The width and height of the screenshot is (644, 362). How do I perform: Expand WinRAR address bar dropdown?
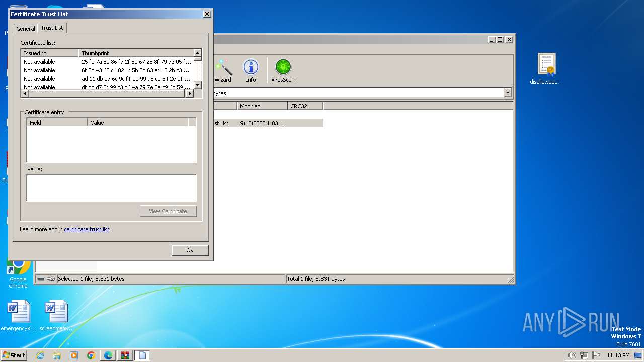pos(508,93)
